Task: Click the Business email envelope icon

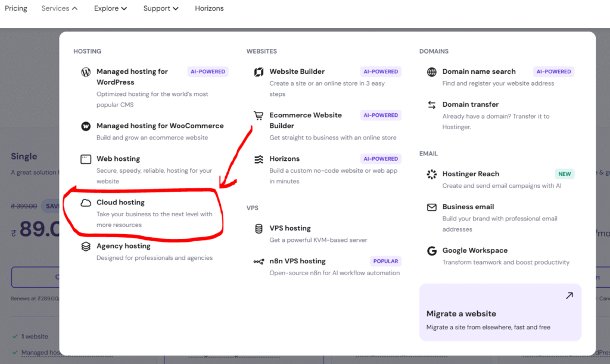Action: pos(432,207)
